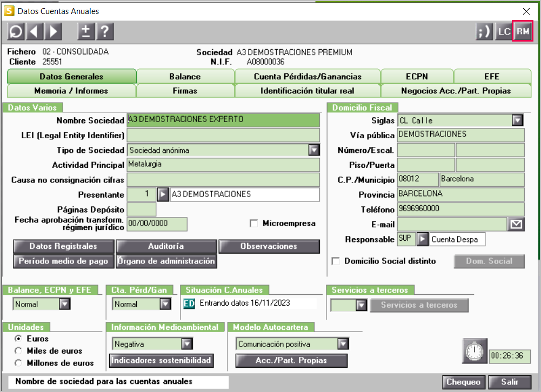Click the LC toolbar button
Image resolution: width=541 pixels, height=392 pixels.
coord(504,31)
